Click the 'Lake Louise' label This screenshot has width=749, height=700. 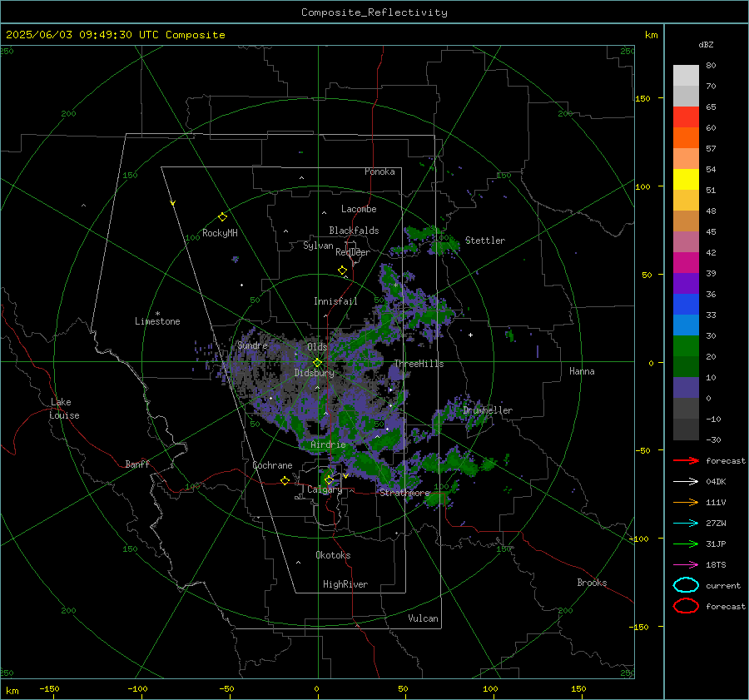(64, 409)
